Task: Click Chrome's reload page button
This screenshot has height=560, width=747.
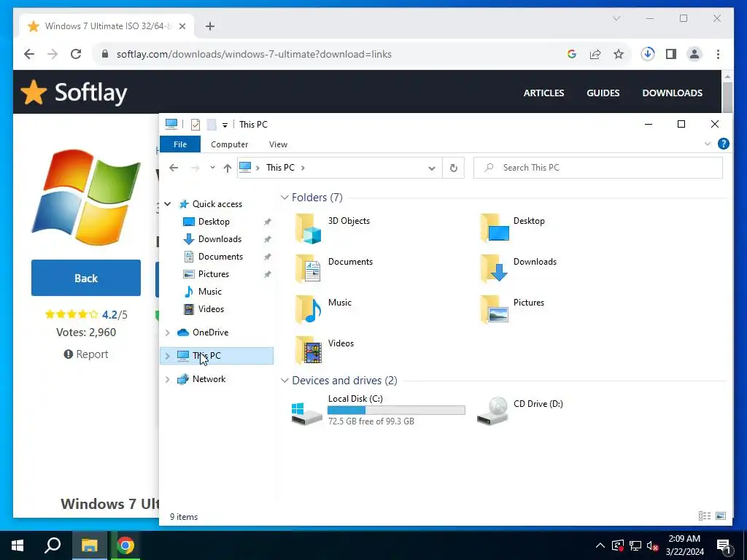Action: pyautogui.click(x=76, y=54)
